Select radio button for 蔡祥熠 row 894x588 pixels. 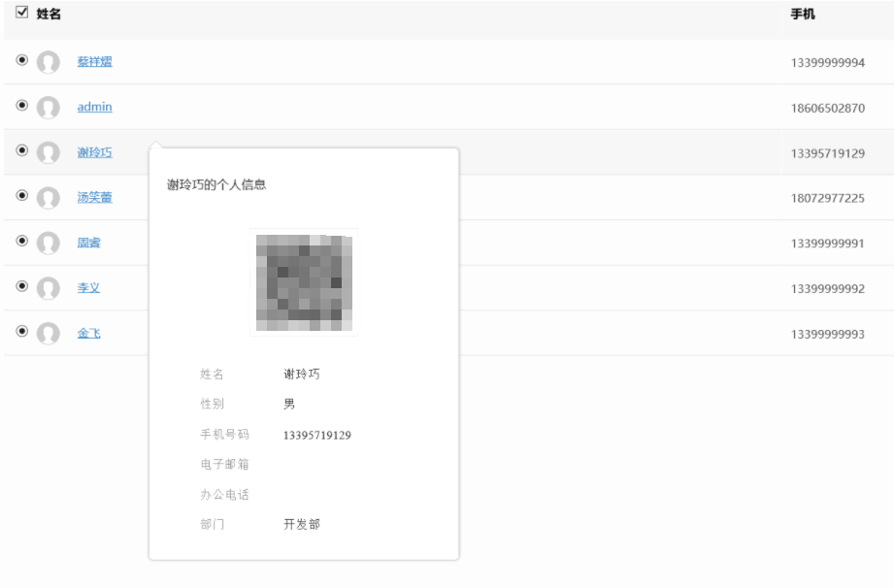tap(21, 60)
